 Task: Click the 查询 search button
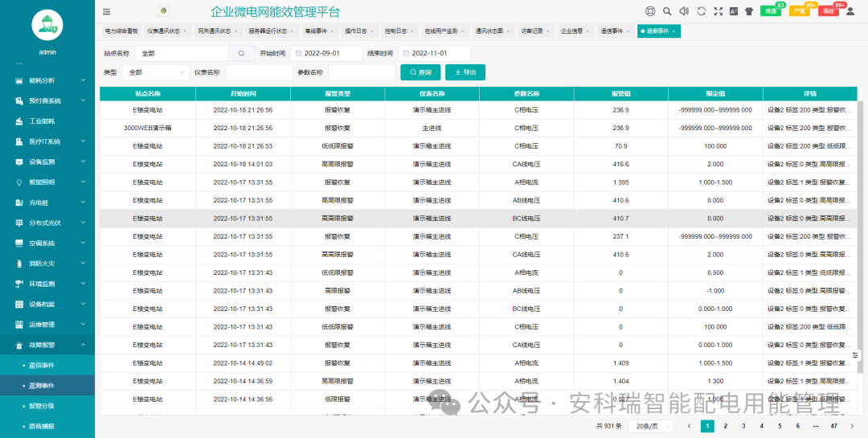[x=420, y=72]
